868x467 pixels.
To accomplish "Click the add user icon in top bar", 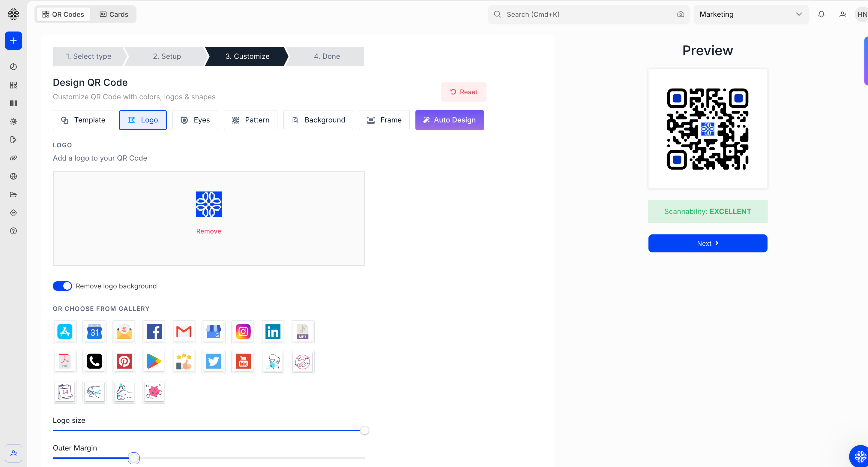I will (843, 14).
